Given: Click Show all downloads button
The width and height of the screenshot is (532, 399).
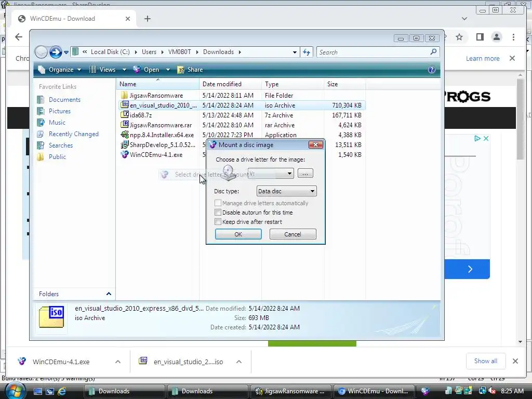Looking at the screenshot, I should 486,361.
